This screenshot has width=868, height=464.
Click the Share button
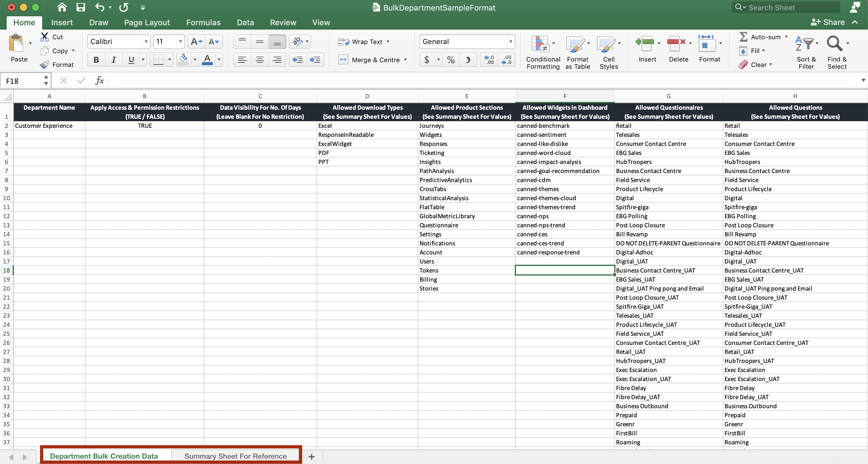(x=827, y=22)
